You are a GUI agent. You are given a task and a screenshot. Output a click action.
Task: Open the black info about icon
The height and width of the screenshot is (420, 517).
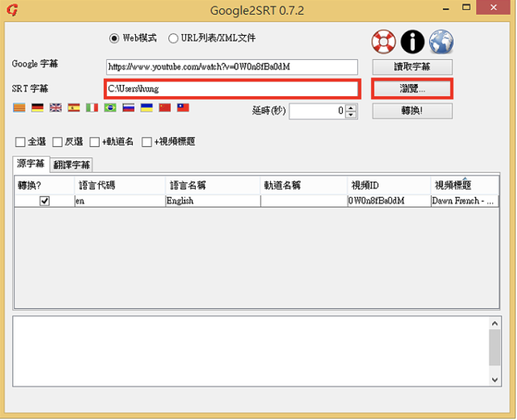click(412, 42)
